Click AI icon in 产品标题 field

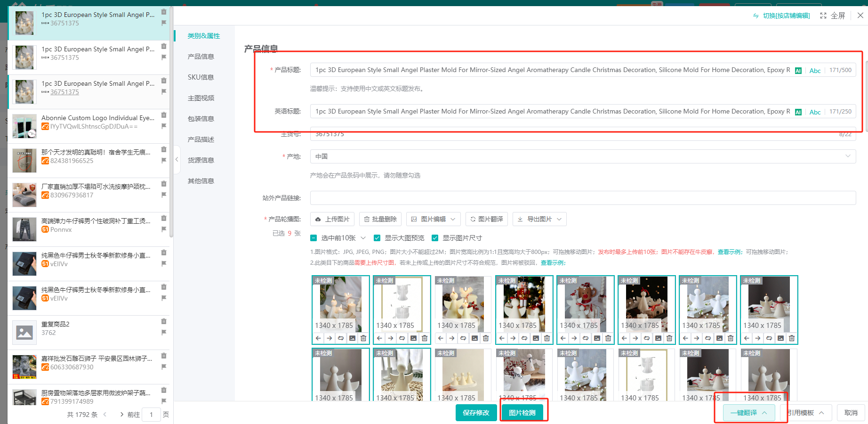(x=798, y=71)
